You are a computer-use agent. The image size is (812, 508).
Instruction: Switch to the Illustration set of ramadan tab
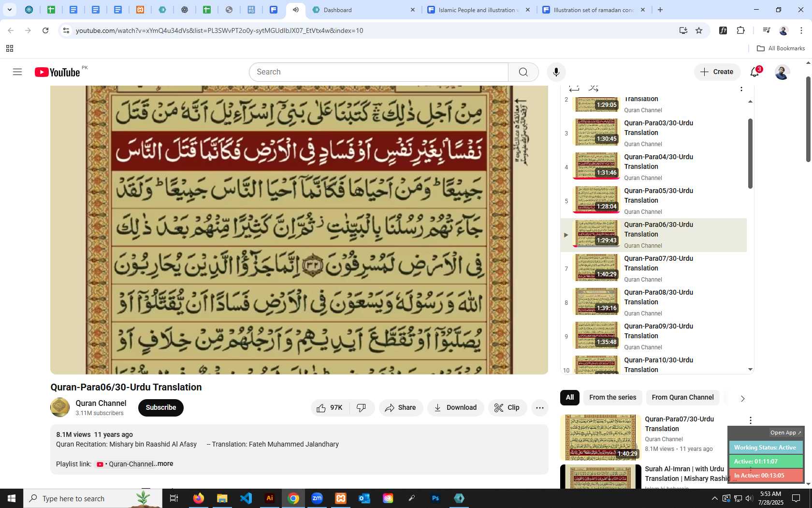pyautogui.click(x=594, y=10)
